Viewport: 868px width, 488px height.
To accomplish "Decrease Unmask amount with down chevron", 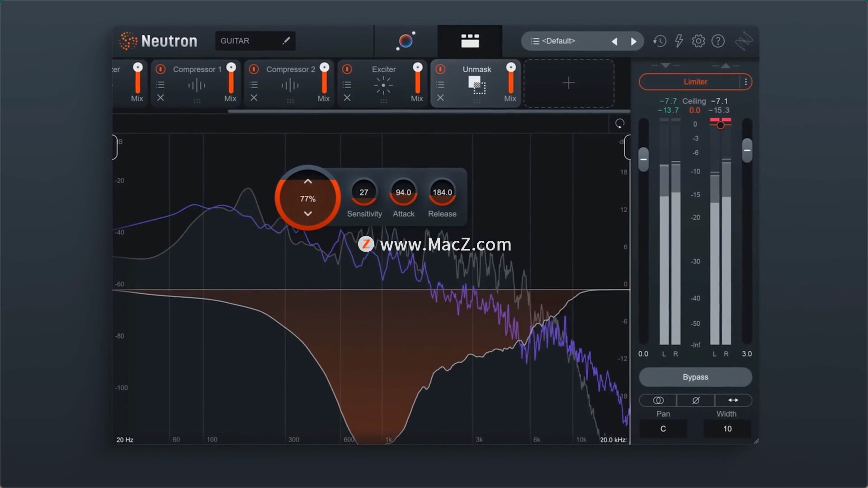I will (308, 214).
